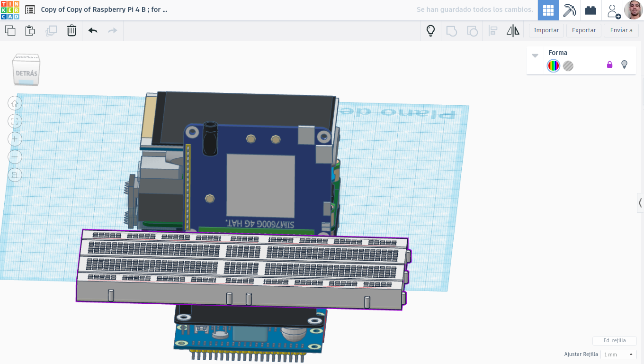The width and height of the screenshot is (644, 364).
Task: Undo the last action
Action: [93, 31]
